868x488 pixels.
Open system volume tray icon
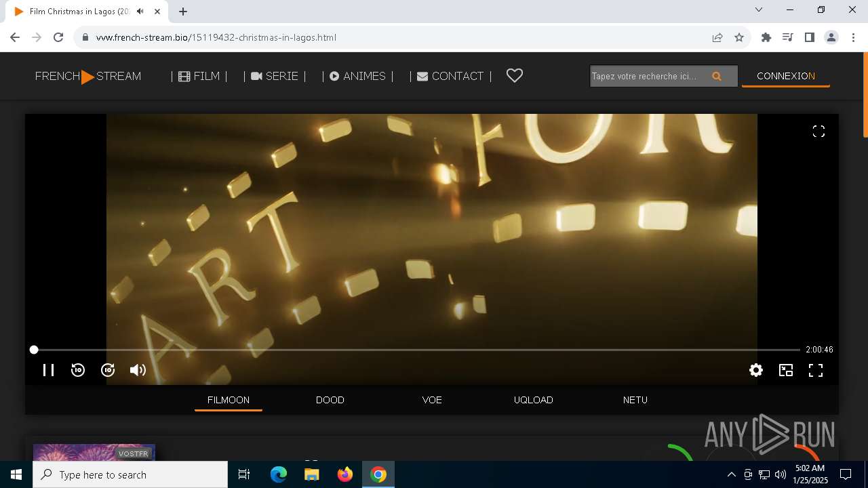[781, 474]
